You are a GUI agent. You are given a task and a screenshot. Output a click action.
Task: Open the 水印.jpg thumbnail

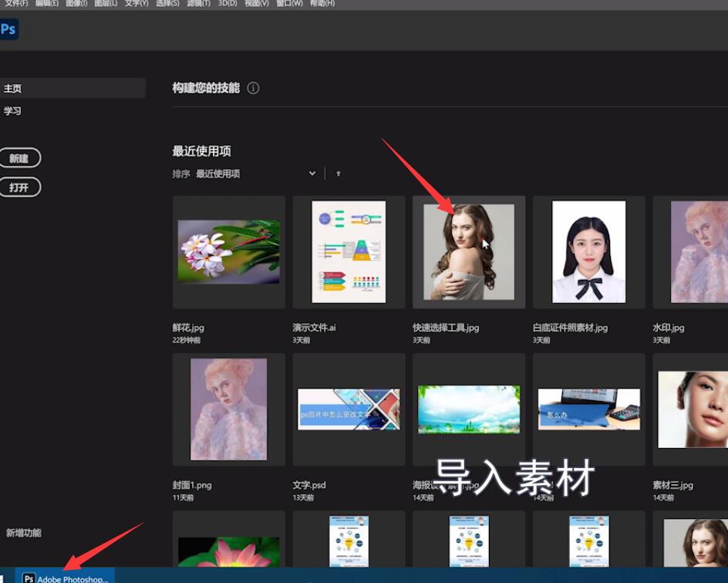690,251
